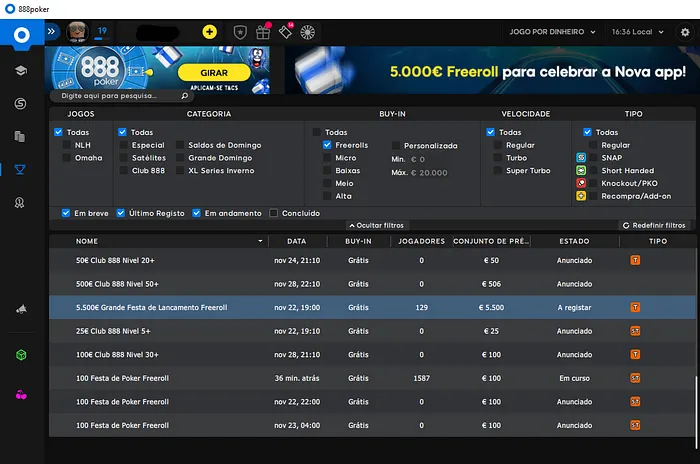The image size is (700, 464).
Task: Click the search magnifier icon
Action: click(184, 96)
